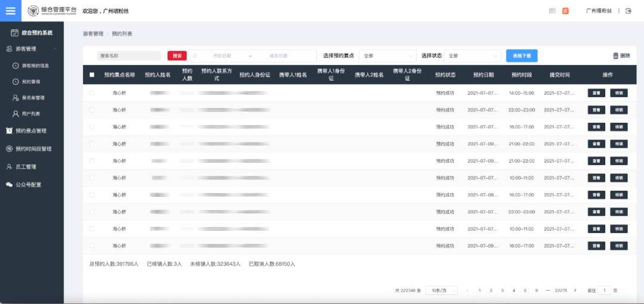The image size is (644, 304).
Task: Click the 总预约人数:391796人 statistic
Action: pyautogui.click(x=114, y=264)
